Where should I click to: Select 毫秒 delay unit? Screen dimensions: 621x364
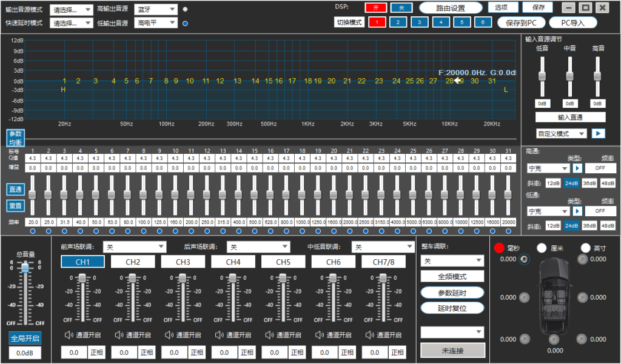pyautogui.click(x=499, y=248)
